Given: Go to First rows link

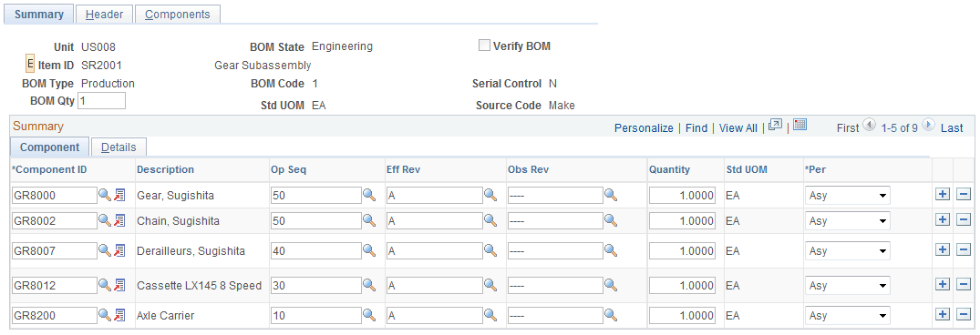Looking at the screenshot, I should 848,127.
